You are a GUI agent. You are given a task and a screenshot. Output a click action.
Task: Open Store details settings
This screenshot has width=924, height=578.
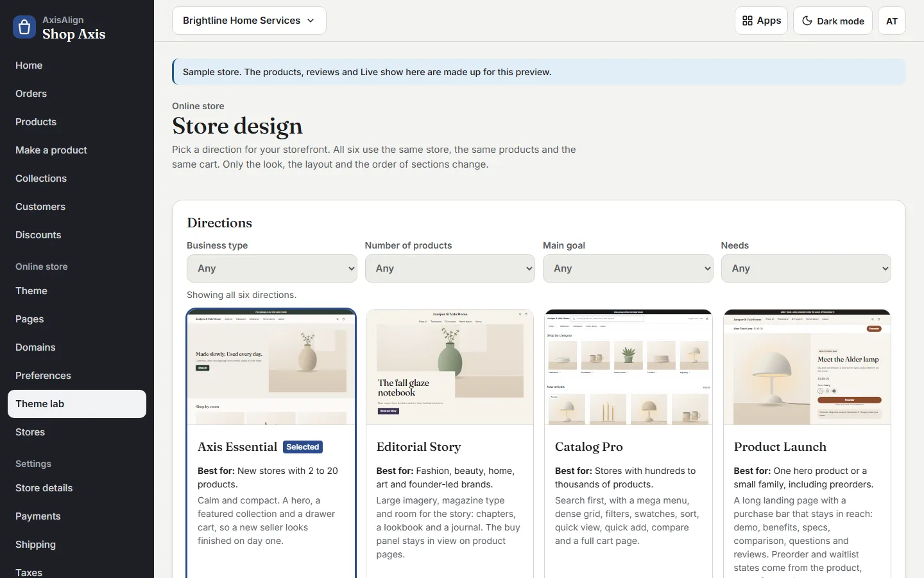(77, 488)
